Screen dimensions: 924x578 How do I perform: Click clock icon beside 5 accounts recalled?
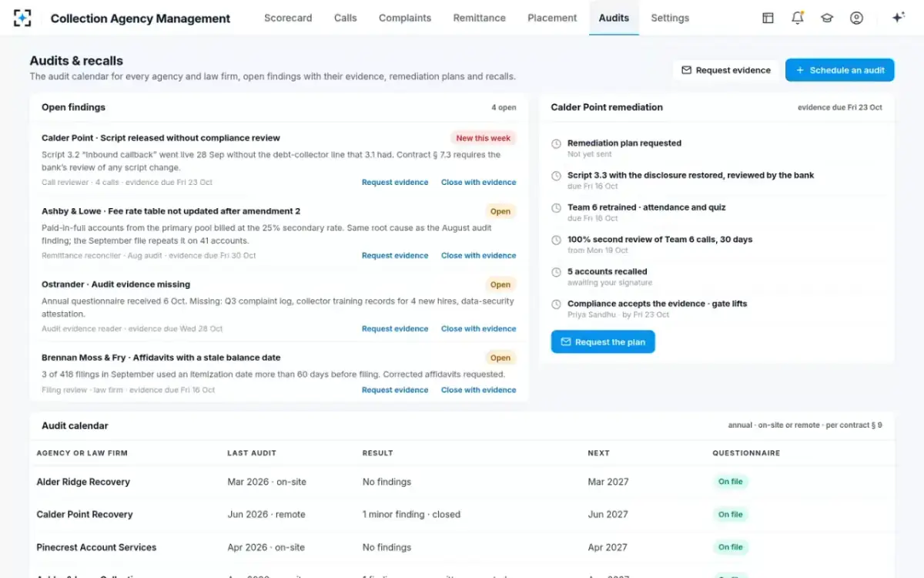(557, 272)
